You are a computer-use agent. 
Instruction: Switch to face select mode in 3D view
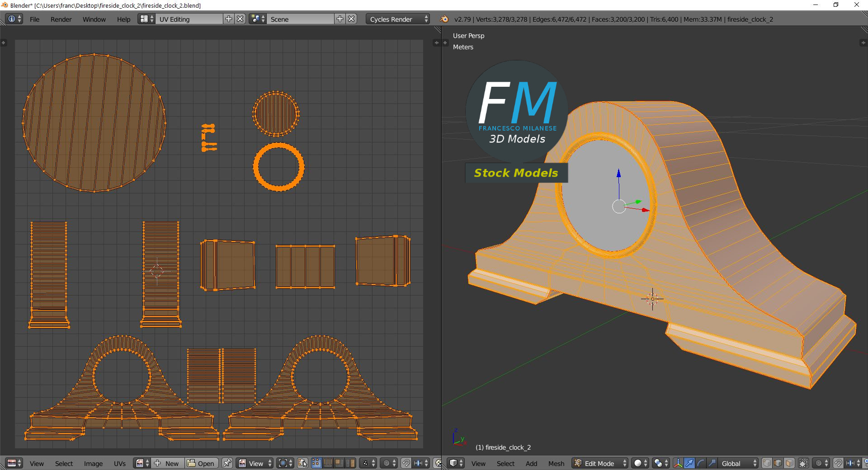click(789, 463)
